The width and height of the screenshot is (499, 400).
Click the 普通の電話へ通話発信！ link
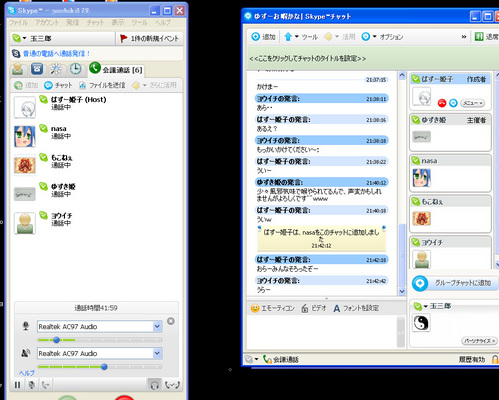click(56, 53)
